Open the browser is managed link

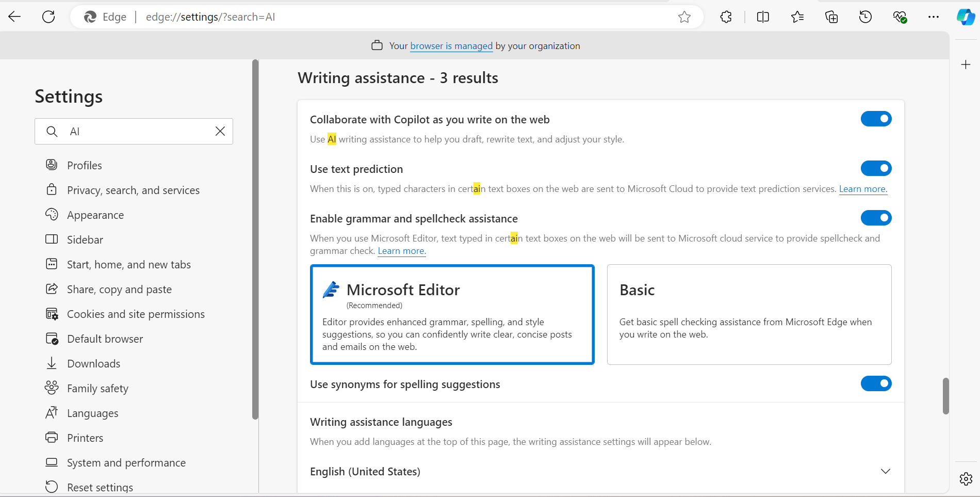coord(451,46)
